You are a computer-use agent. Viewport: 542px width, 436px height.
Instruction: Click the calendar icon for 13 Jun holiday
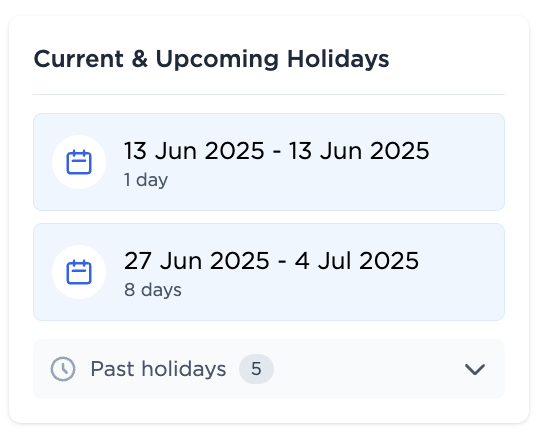click(x=79, y=162)
